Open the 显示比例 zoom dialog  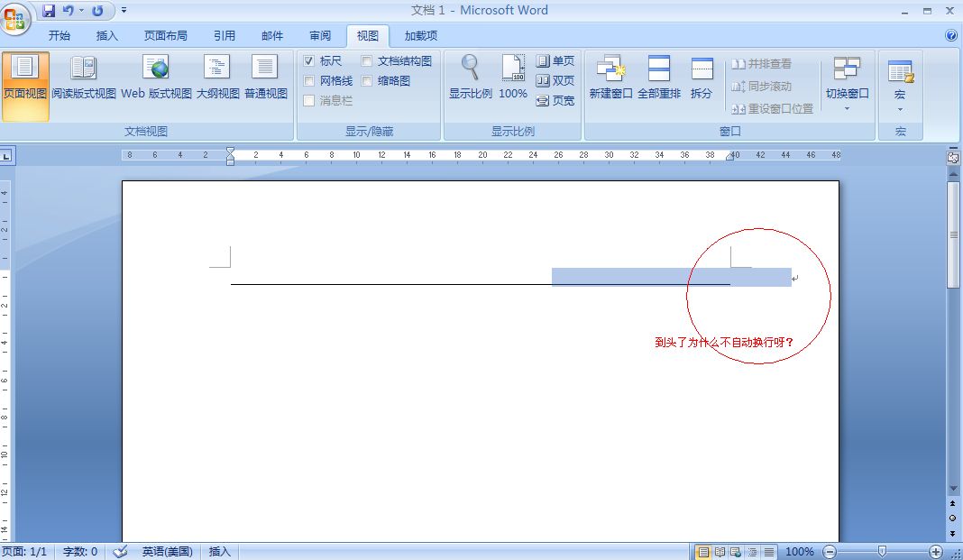(x=471, y=78)
